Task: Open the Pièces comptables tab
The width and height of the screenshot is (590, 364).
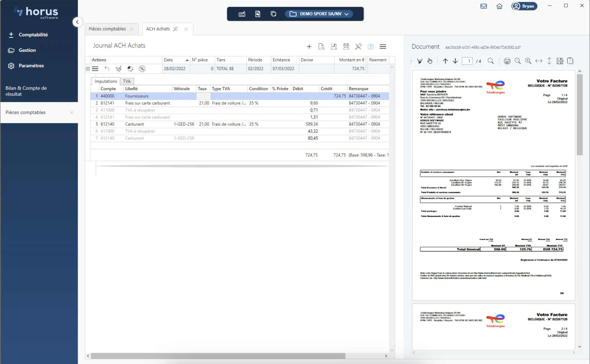Action: tap(107, 29)
